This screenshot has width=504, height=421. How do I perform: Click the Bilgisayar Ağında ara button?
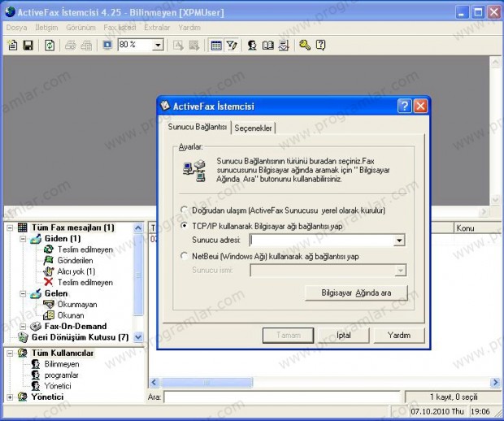point(356,293)
